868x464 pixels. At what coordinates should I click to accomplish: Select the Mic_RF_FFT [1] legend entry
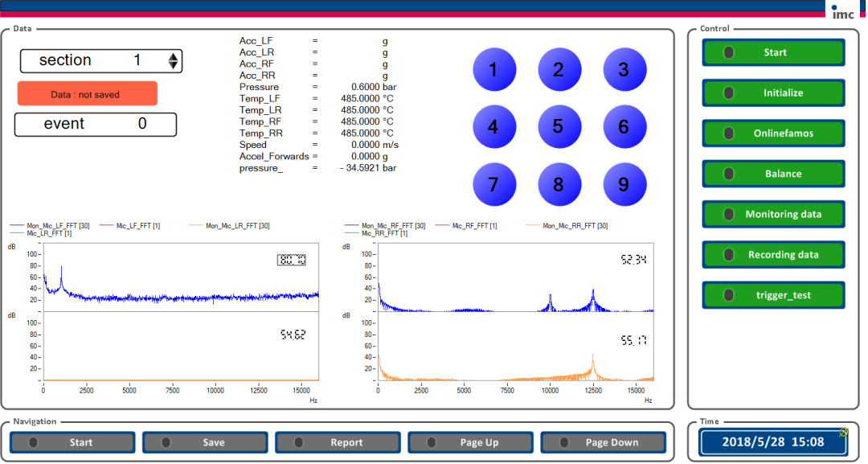coord(466,226)
